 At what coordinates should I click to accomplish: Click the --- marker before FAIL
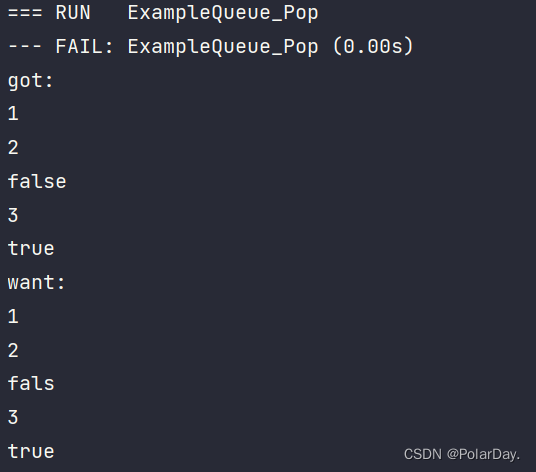point(25,46)
